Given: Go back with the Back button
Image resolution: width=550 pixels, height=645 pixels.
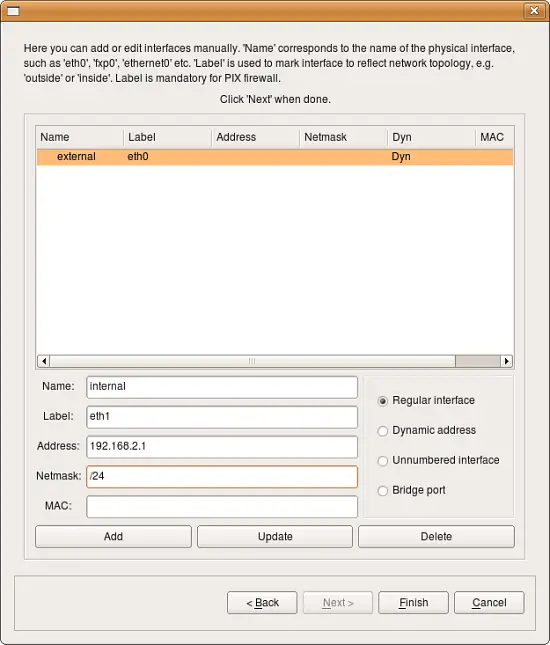Looking at the screenshot, I should point(262,603).
